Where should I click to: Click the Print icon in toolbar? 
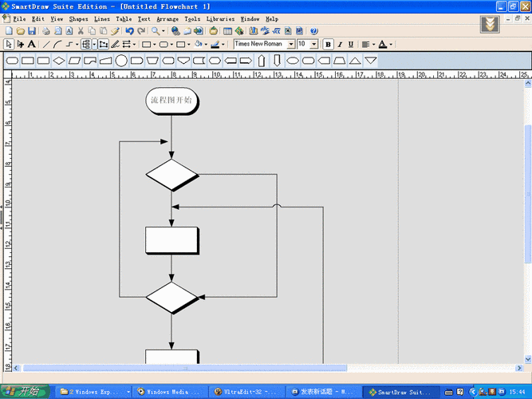(45, 31)
